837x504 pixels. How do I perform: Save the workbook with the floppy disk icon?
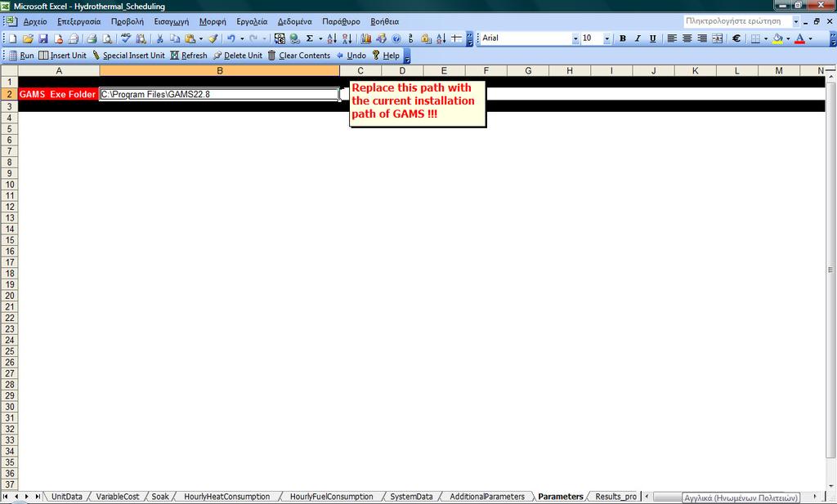tap(43, 38)
